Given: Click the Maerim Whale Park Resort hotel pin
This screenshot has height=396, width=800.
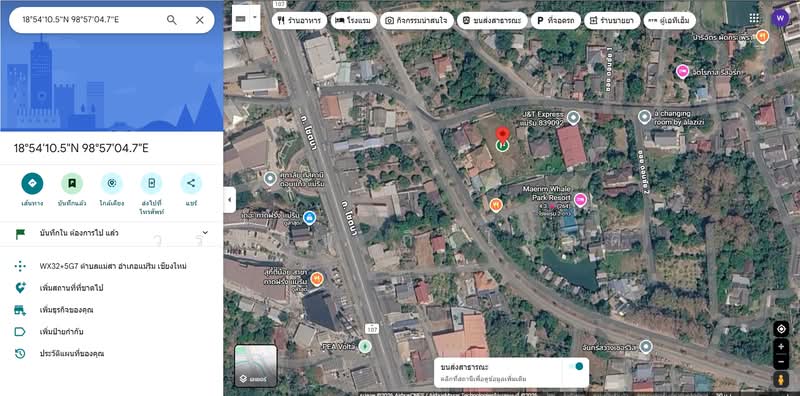Looking at the screenshot, I should [580, 200].
